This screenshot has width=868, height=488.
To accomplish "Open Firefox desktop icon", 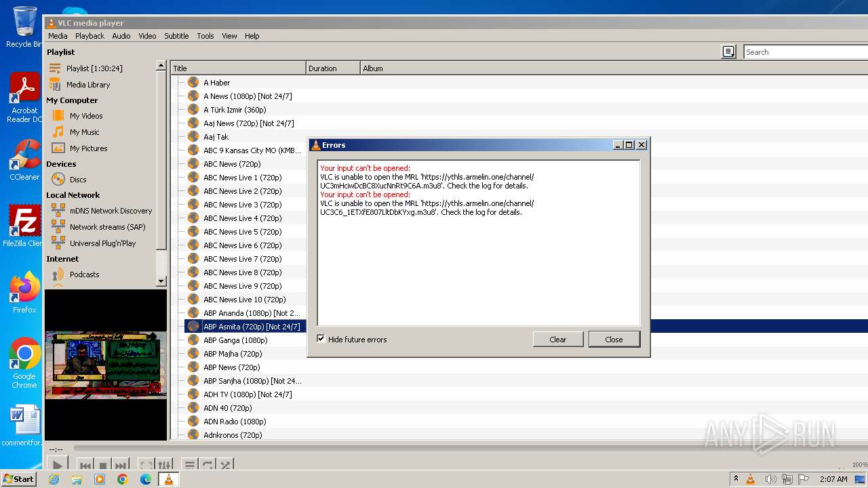I will tap(24, 292).
